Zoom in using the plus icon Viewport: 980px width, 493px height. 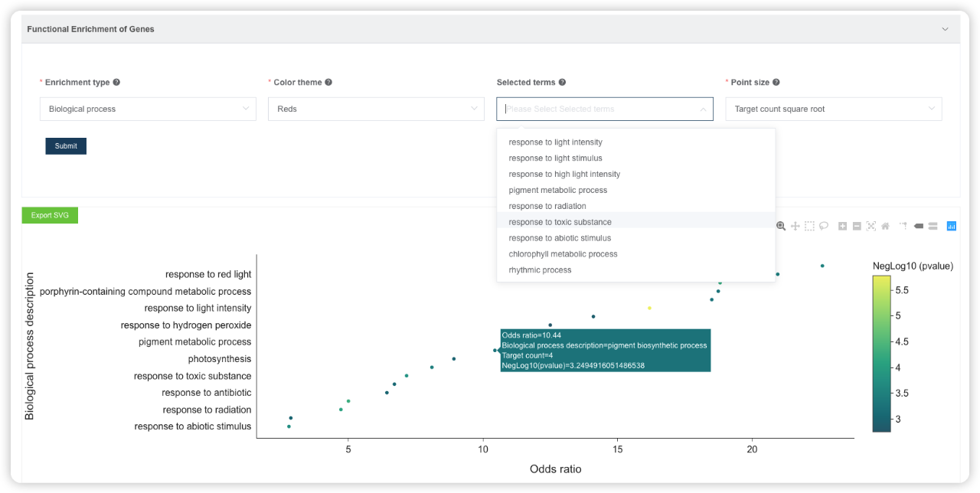[842, 226]
